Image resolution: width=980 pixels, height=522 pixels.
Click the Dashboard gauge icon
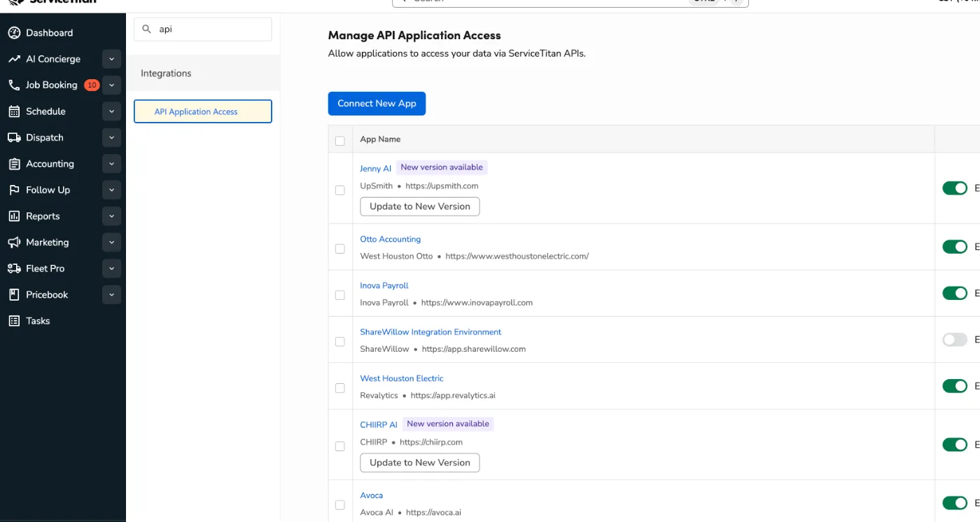(14, 33)
